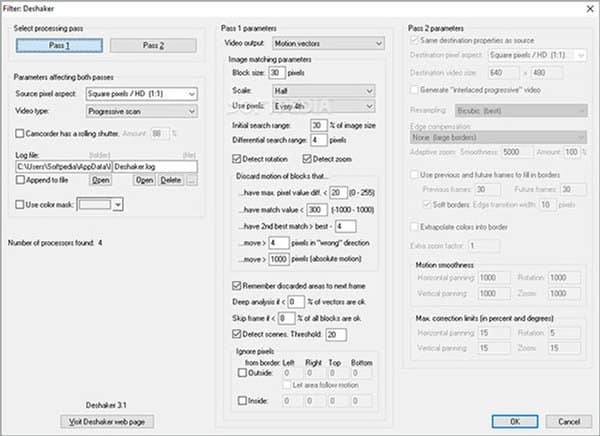Switch to Pass 2 processing
The width and height of the screenshot is (600, 436).
pyautogui.click(x=155, y=45)
